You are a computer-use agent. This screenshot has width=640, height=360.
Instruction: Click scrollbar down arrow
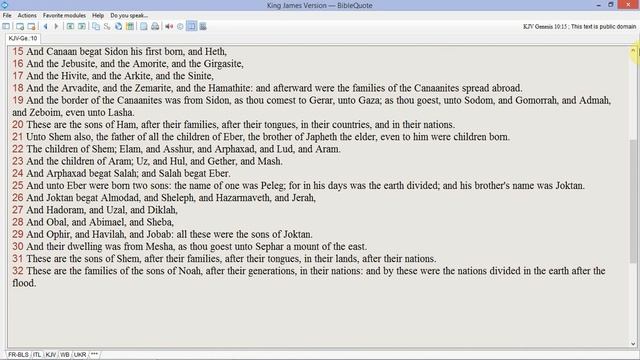coord(633,344)
